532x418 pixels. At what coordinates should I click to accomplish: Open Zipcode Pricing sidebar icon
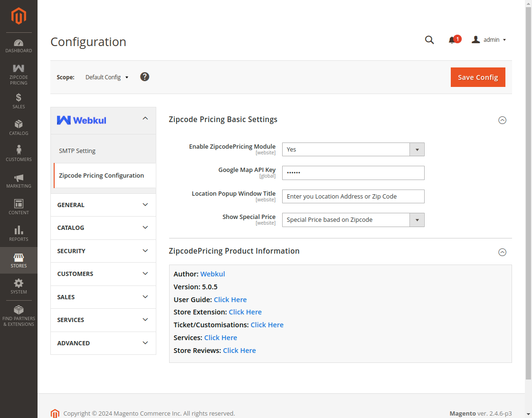pos(19,68)
